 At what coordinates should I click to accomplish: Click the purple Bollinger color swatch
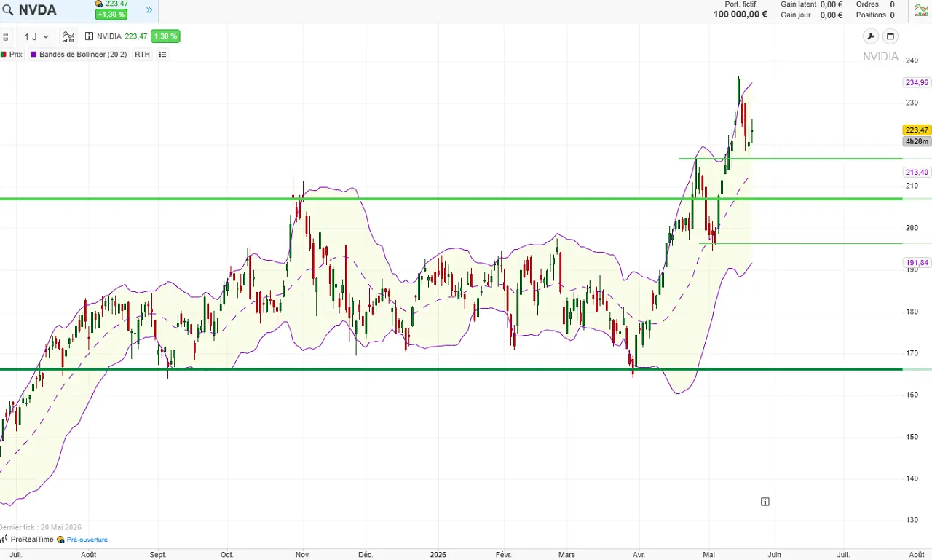pyautogui.click(x=33, y=55)
